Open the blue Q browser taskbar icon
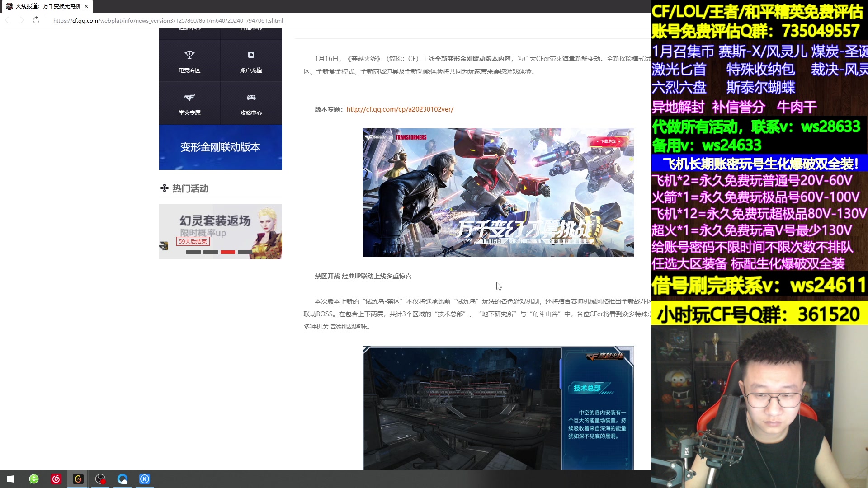 [x=123, y=479]
